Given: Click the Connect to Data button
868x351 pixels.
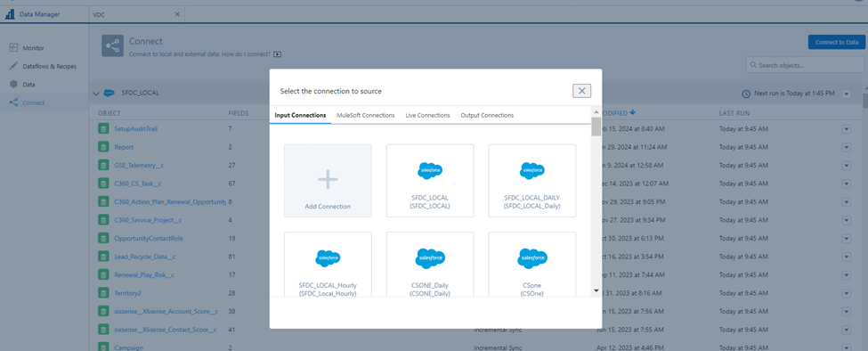Looking at the screenshot, I should [837, 42].
